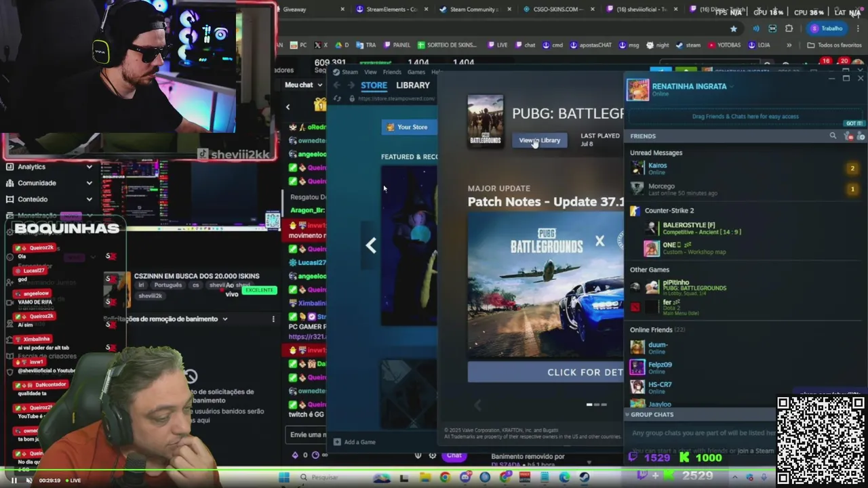Click Windows Start button
Screen dimensions: 868x488
click(x=284, y=477)
